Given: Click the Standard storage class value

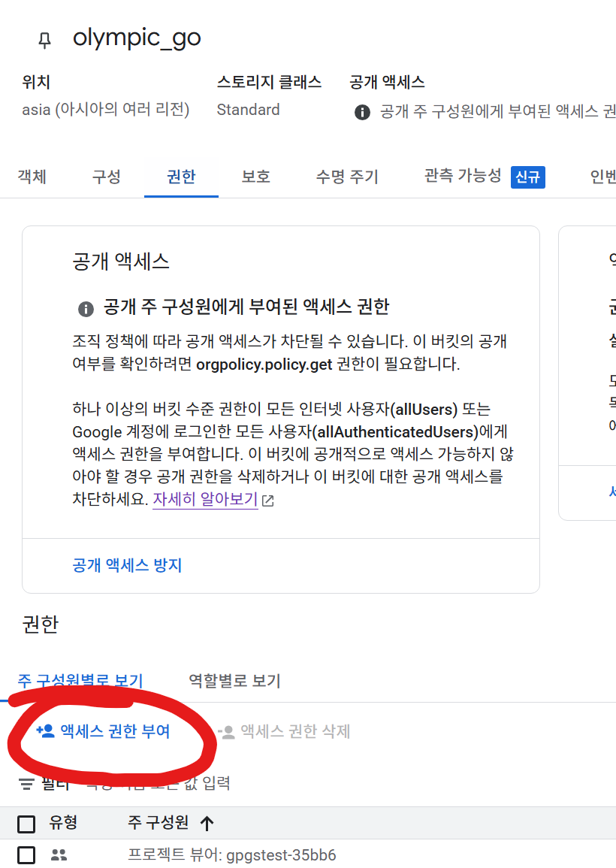Looking at the screenshot, I should point(248,110).
